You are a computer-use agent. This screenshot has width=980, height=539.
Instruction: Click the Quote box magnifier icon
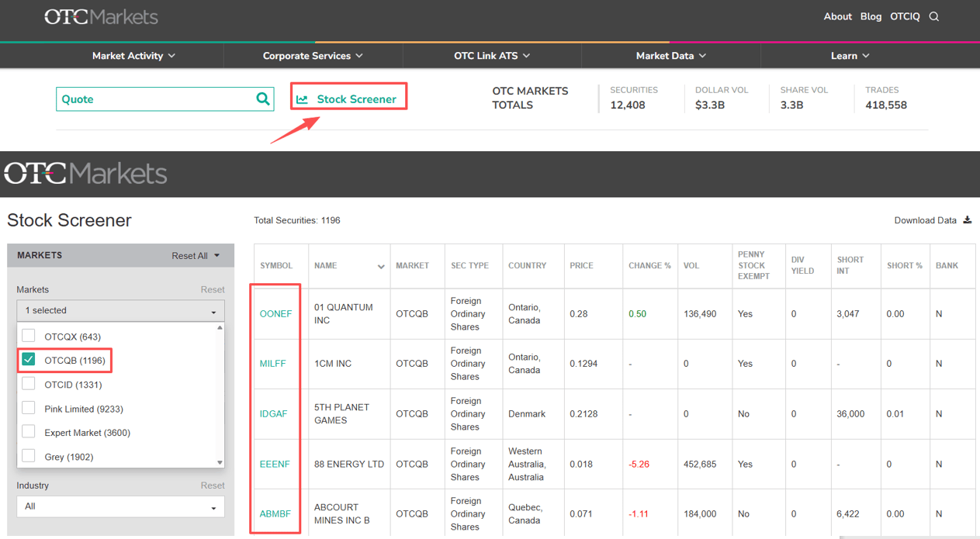tap(263, 98)
